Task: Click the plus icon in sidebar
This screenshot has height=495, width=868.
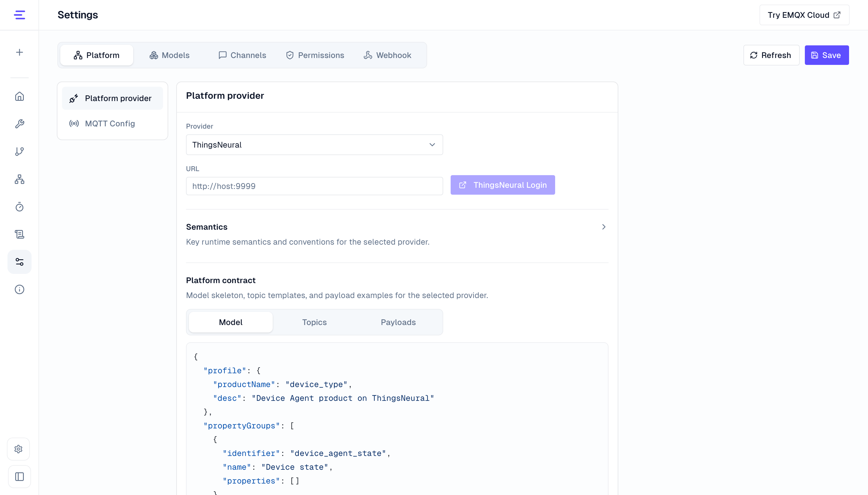Action: pyautogui.click(x=19, y=52)
